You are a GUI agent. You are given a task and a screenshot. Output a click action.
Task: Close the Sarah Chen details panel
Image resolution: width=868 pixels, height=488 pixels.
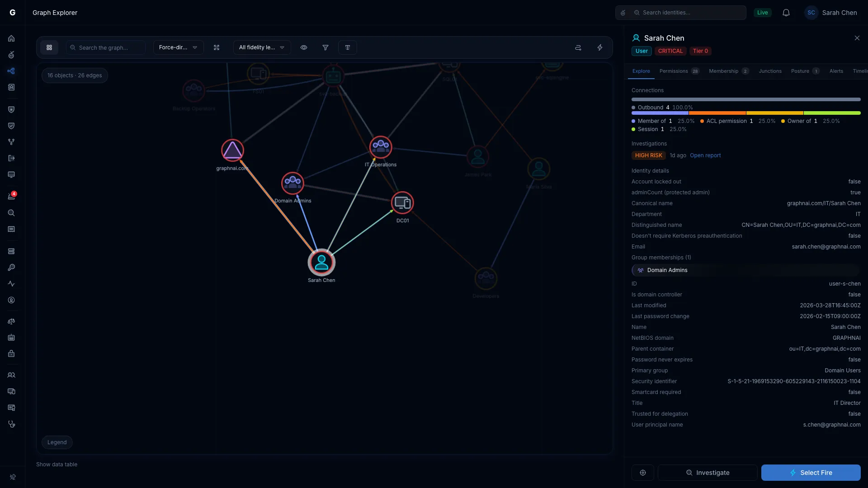point(857,38)
